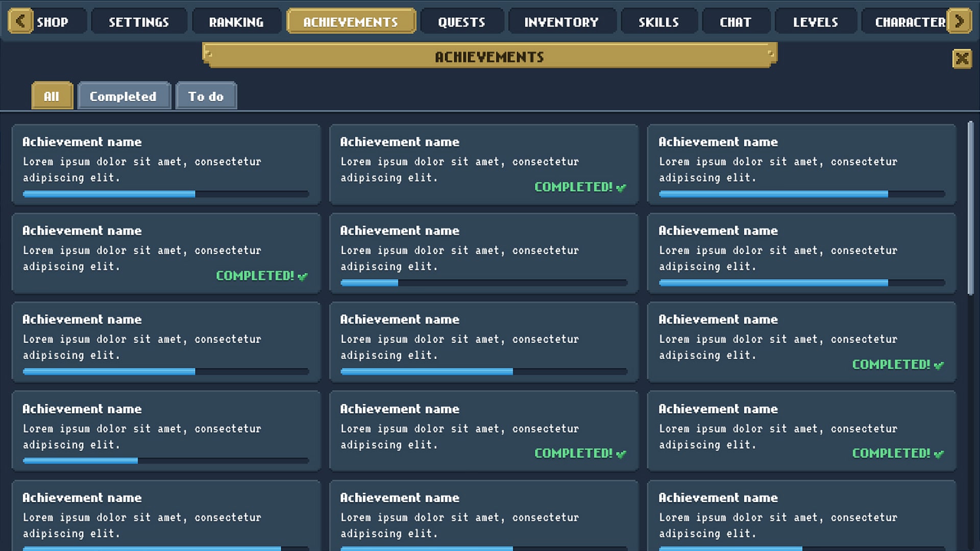Image resolution: width=980 pixels, height=551 pixels.
Task: Open the Inventory tab
Action: click(562, 21)
